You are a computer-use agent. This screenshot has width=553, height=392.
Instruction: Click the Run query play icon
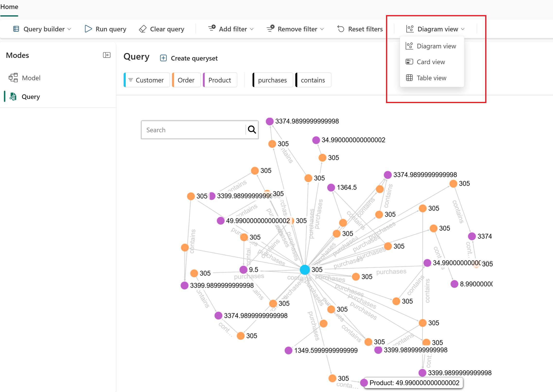pyautogui.click(x=88, y=29)
